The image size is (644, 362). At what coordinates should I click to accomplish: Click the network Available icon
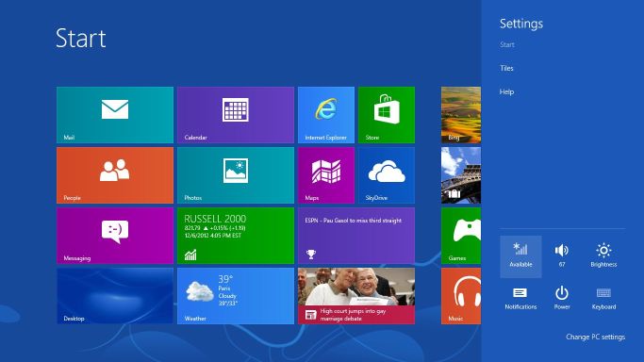tap(520, 256)
